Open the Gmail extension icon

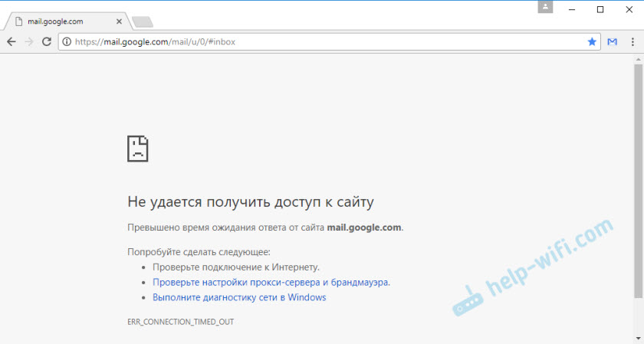click(x=612, y=41)
